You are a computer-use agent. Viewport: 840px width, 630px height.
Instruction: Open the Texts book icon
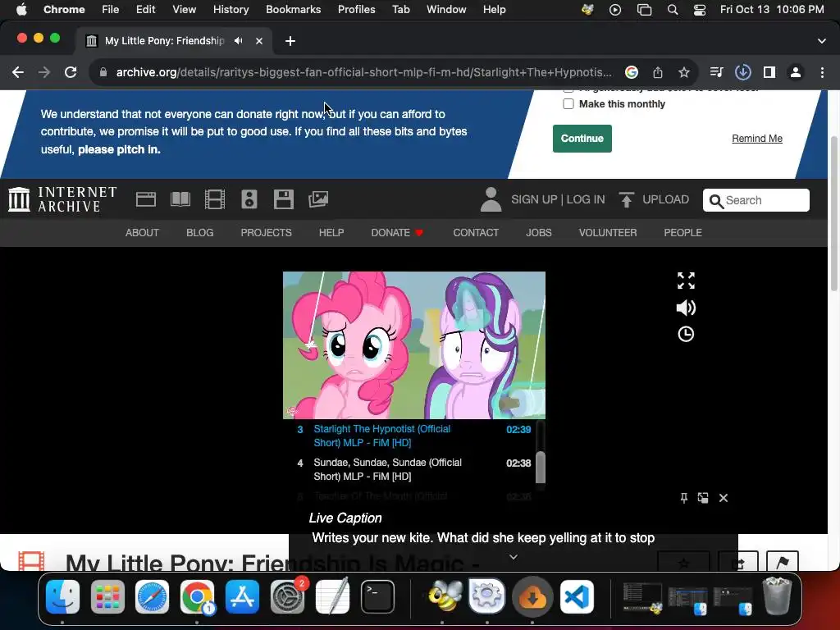[x=180, y=199]
